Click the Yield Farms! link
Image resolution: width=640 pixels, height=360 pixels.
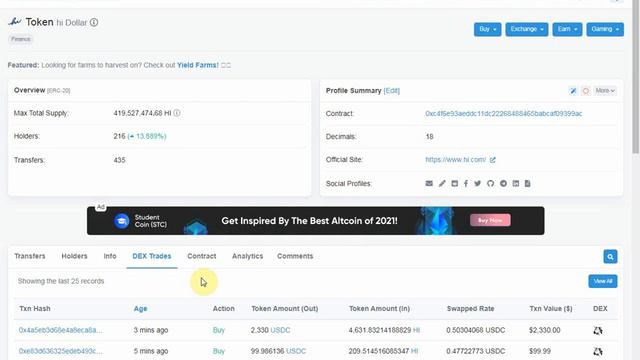(x=198, y=65)
